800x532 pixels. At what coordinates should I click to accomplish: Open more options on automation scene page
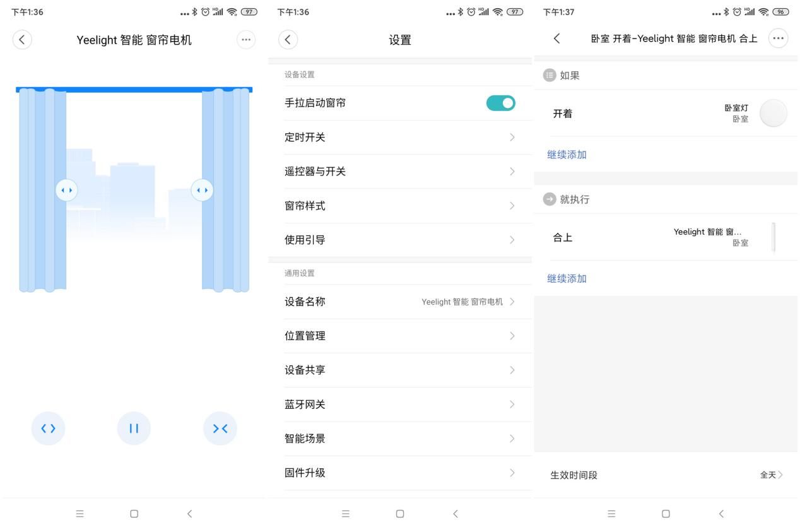coord(779,38)
